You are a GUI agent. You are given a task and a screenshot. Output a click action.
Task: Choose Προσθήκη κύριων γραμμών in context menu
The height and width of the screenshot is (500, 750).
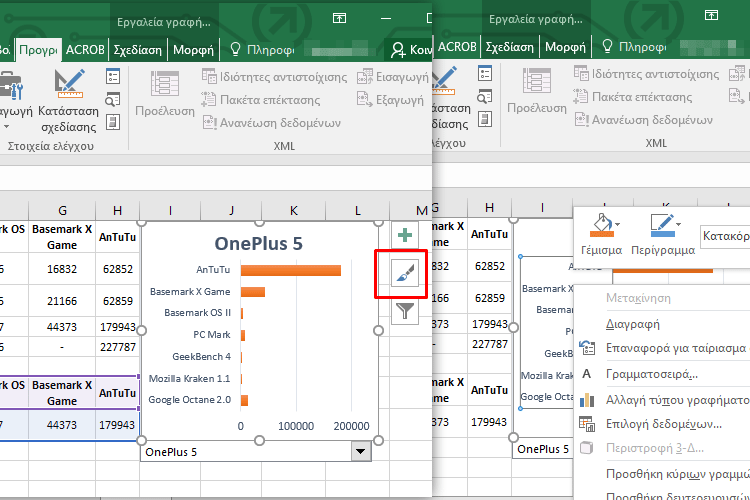tap(662, 474)
